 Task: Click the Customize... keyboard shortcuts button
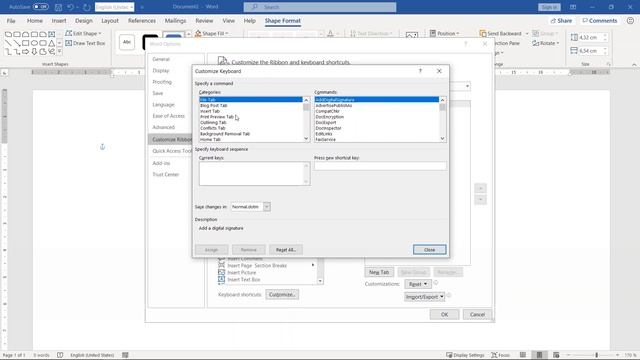(x=282, y=294)
